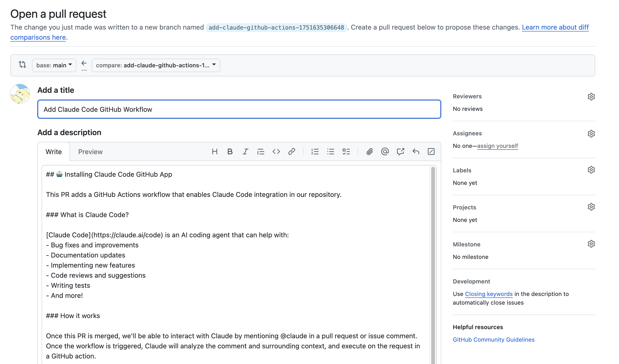This screenshot has height=364, width=619.
Task: Click the '- And more!' line
Action: point(64,295)
